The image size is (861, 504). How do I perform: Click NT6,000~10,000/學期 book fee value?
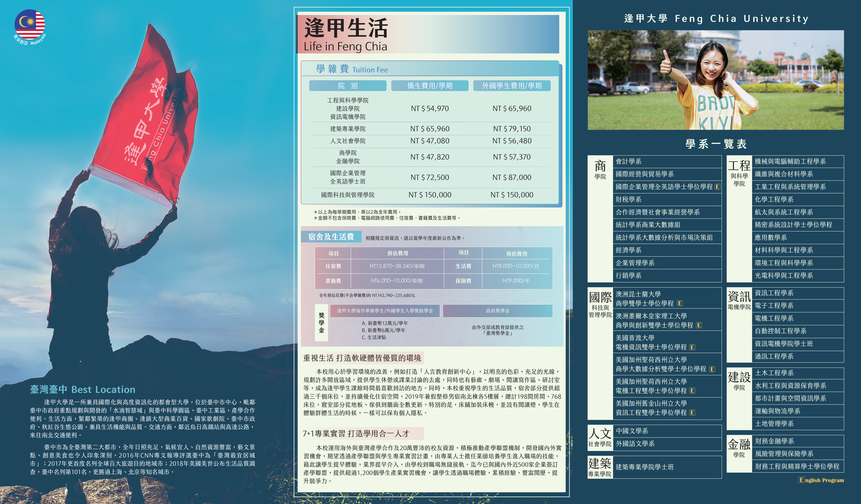pyautogui.click(x=397, y=281)
